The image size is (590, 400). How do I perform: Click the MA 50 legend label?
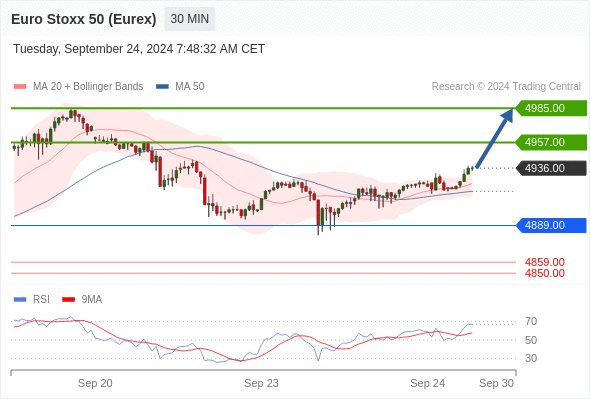pyautogui.click(x=190, y=87)
